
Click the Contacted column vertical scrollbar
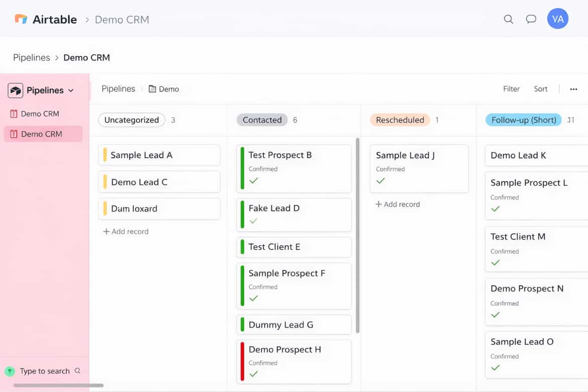coord(357,235)
